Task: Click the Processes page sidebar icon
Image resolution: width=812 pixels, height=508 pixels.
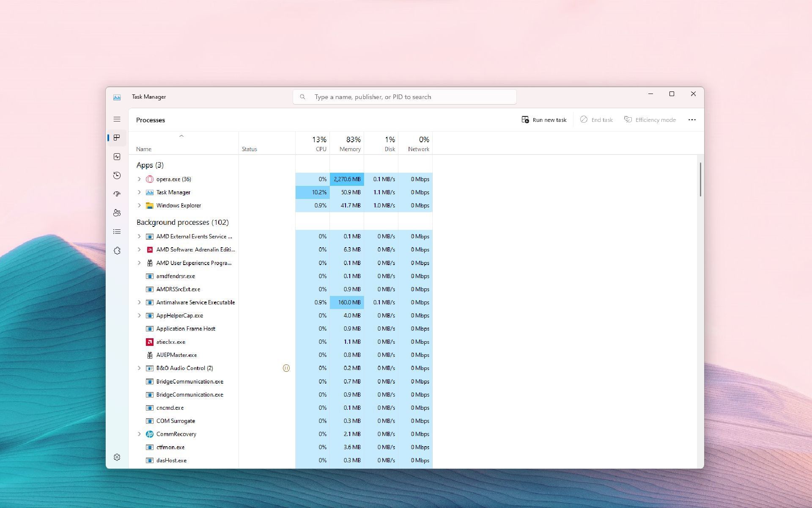Action: click(117, 138)
